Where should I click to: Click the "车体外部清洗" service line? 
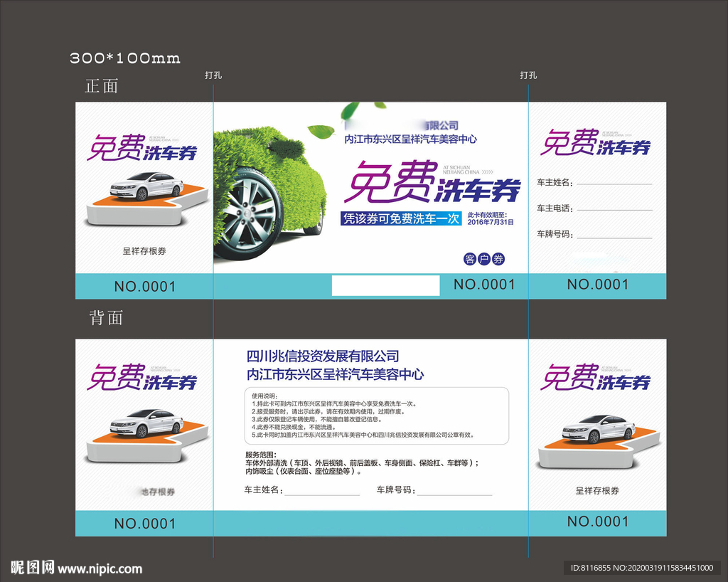(x=362, y=463)
